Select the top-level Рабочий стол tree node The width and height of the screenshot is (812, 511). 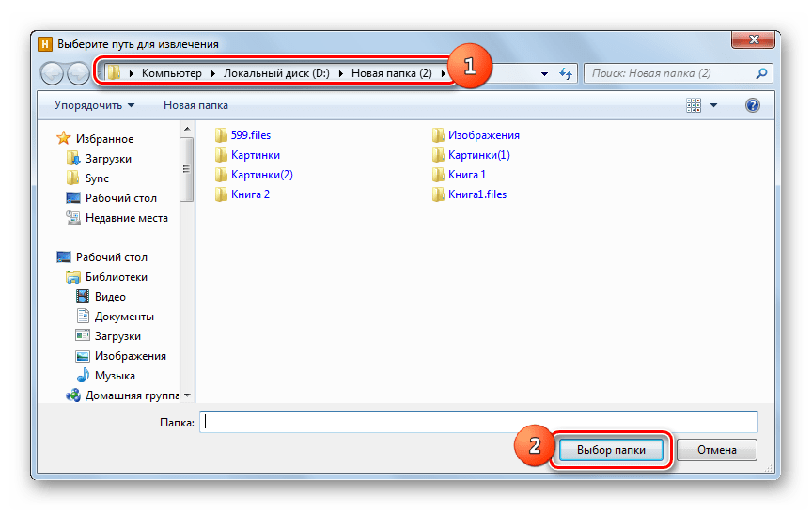coord(111,256)
